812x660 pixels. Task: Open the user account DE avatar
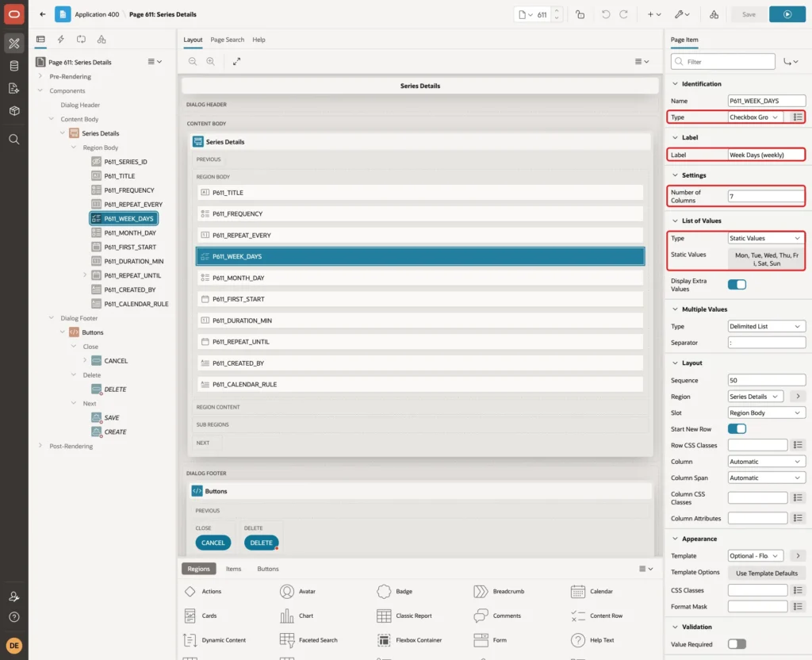click(x=14, y=646)
